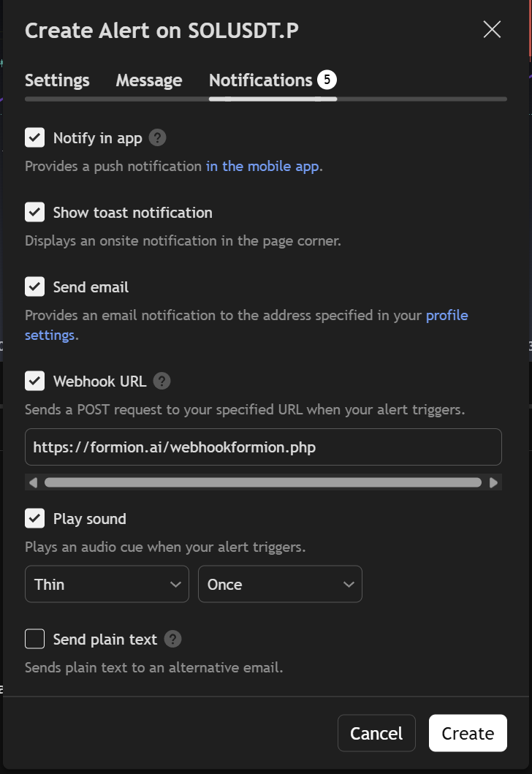Screen dimensions: 532x774
Task: Open the Thin sound type dropdown
Action: pyautogui.click(x=107, y=584)
